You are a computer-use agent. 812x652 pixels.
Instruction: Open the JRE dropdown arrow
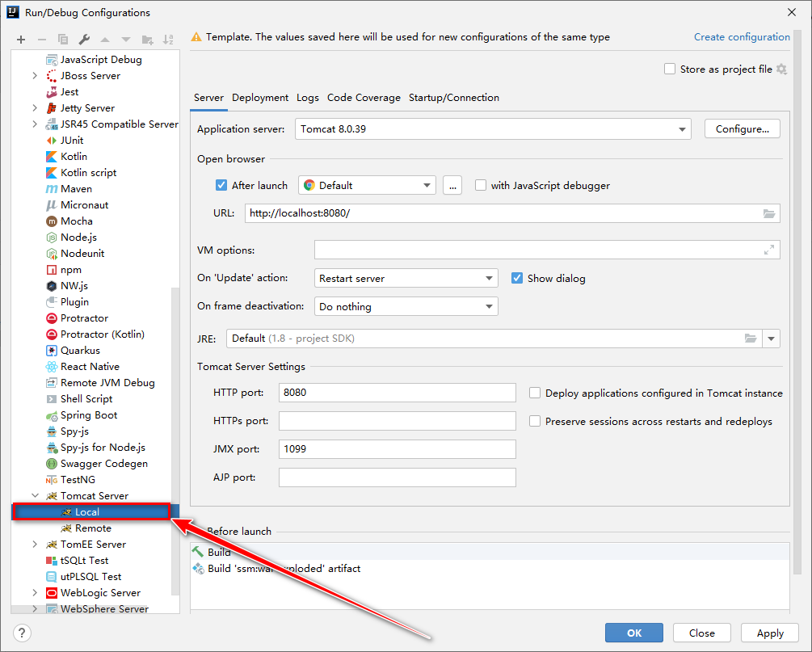click(x=771, y=339)
